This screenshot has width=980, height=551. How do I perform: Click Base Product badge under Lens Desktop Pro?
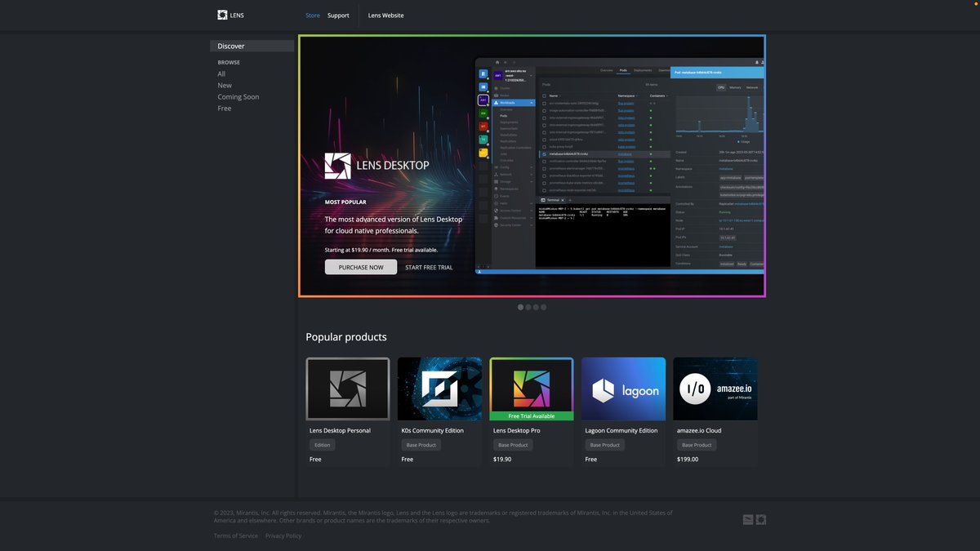pyautogui.click(x=514, y=445)
